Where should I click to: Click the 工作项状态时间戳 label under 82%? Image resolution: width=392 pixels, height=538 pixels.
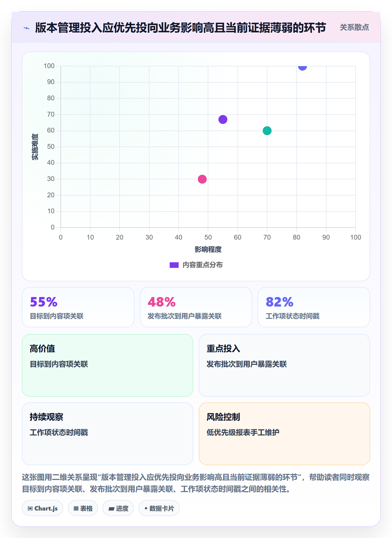coord(293,316)
